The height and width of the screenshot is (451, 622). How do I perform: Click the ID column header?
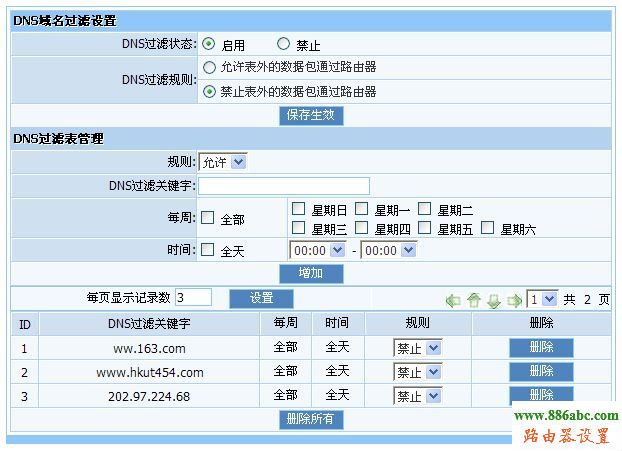coord(25,324)
